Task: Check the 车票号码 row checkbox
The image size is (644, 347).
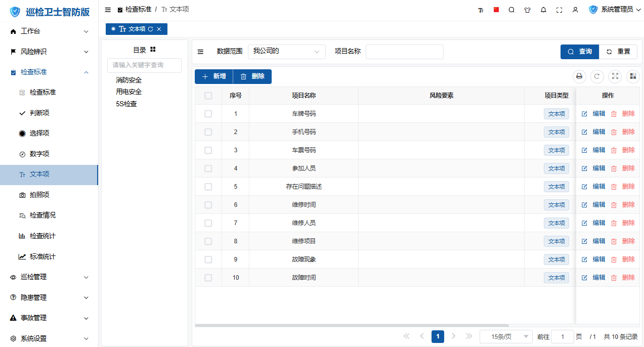Action: pos(208,150)
